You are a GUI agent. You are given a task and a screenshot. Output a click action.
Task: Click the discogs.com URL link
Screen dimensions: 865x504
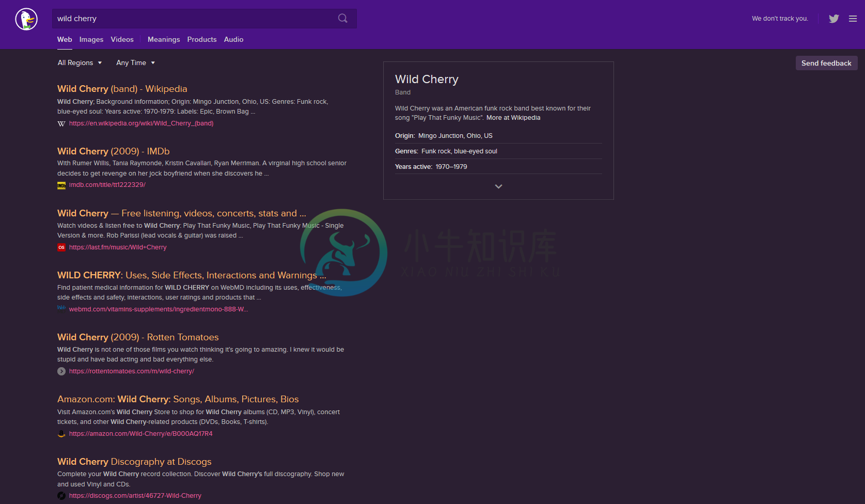pos(135,496)
